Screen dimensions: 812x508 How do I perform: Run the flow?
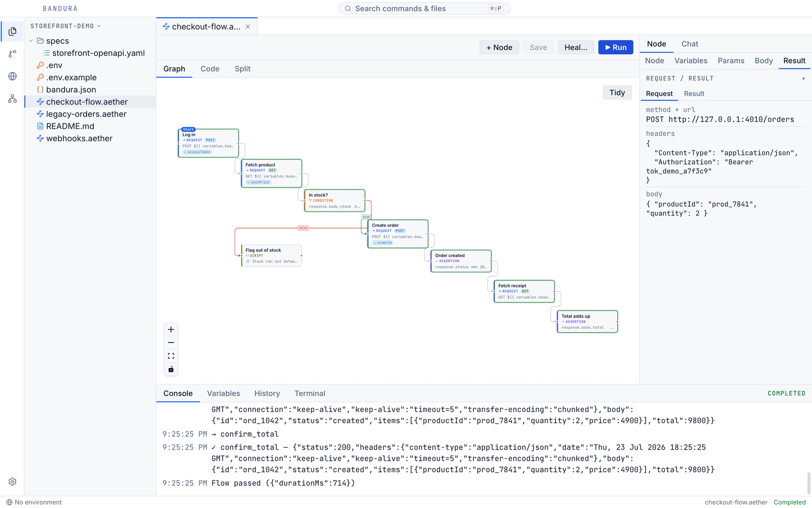click(616, 47)
